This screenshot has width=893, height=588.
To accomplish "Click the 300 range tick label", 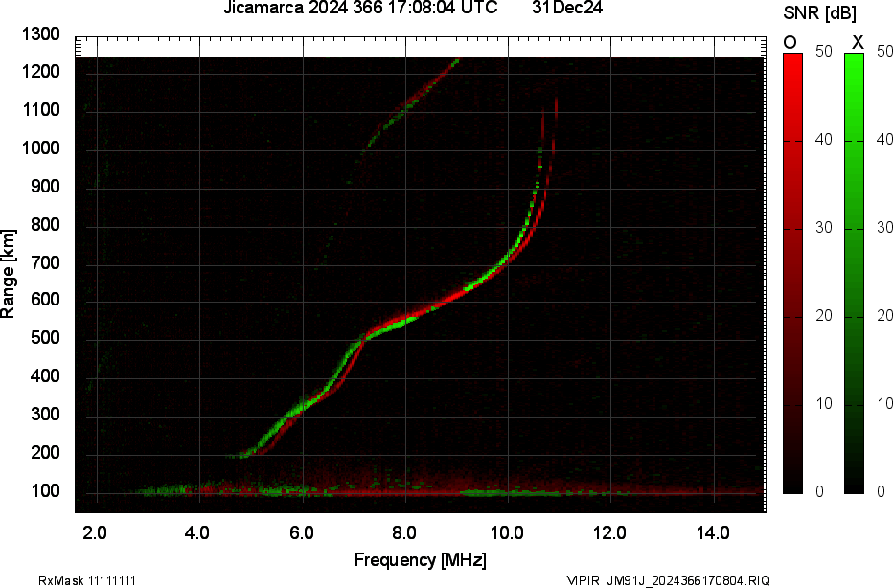I will coord(45,415).
